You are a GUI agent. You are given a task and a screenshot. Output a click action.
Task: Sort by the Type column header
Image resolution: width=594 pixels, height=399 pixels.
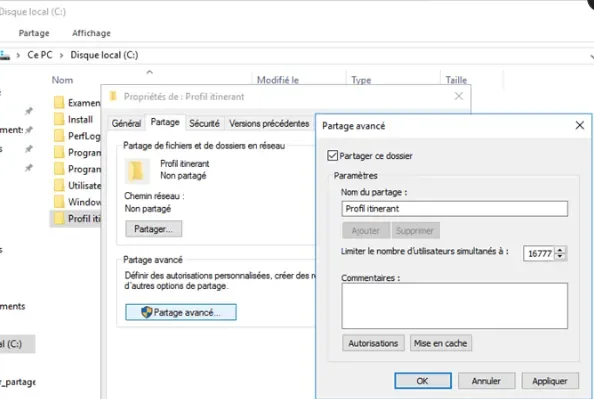[x=361, y=80]
